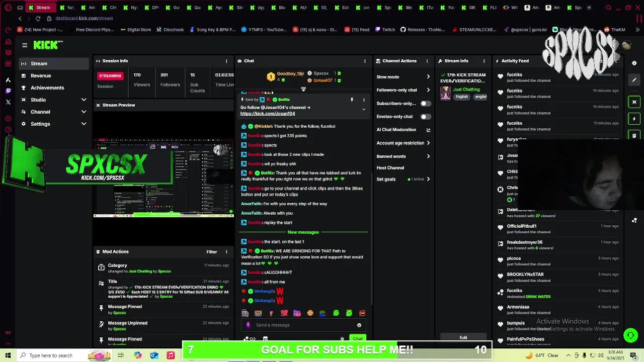
Task: Toggle Subscribers-only chat switch
Action: pyautogui.click(x=426, y=104)
